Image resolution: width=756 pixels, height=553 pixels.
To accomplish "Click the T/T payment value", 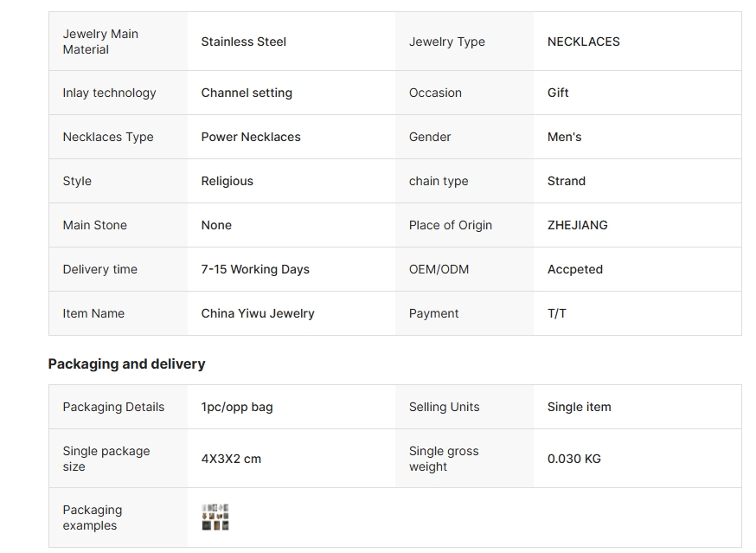I will pos(556,313).
